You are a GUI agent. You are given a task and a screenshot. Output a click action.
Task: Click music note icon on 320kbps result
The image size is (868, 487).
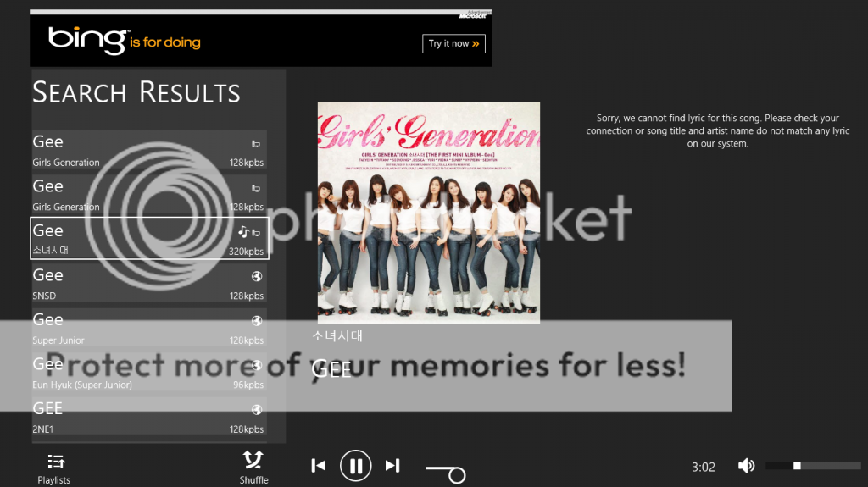(x=243, y=232)
